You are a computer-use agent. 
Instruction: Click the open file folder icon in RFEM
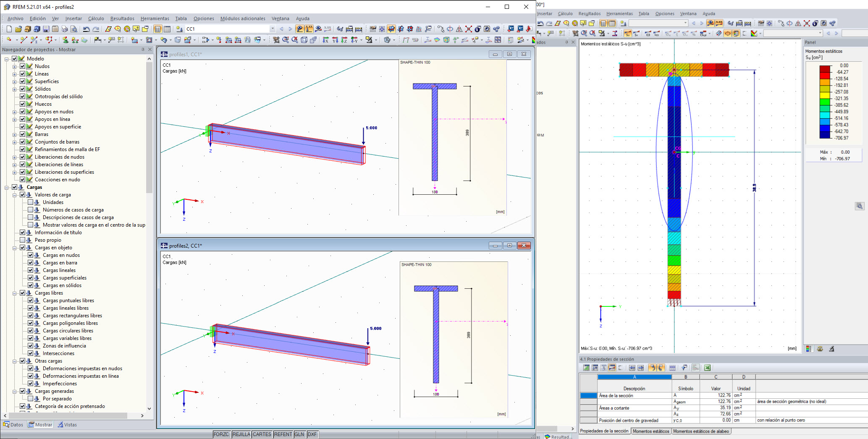(18, 29)
